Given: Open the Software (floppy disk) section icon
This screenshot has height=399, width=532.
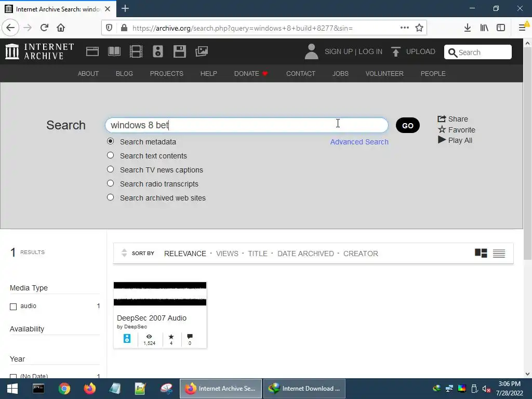Looking at the screenshot, I should pyautogui.click(x=179, y=51).
